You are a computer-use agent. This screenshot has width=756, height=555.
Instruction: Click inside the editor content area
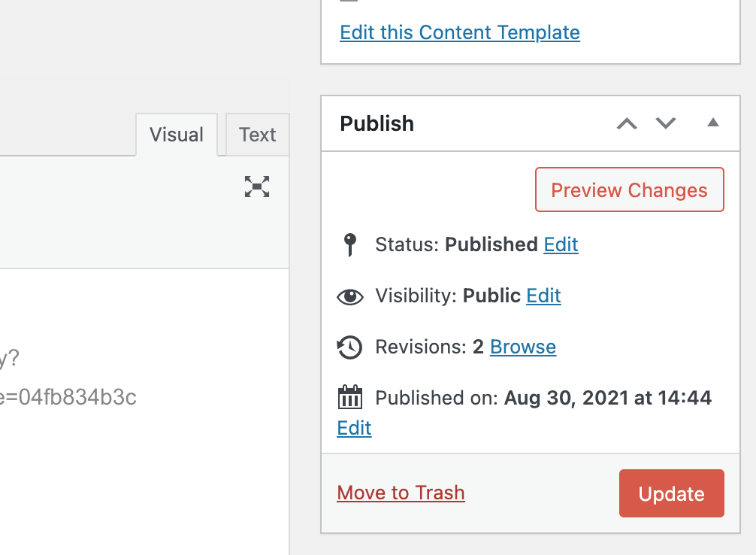144,410
